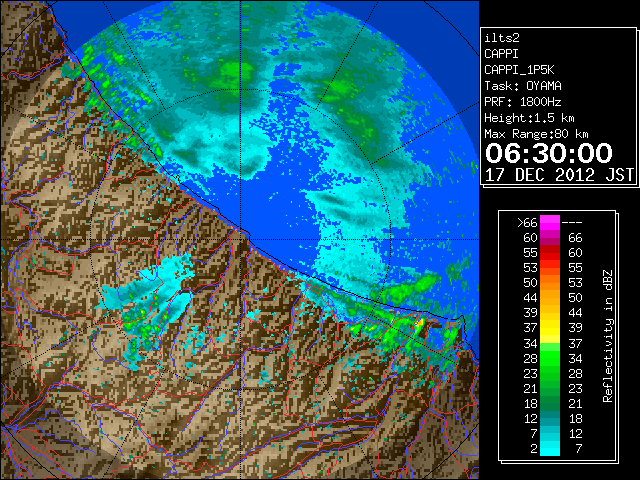
Task: Select the "CAPPI_1P5K" product name
Action: [x=519, y=70]
